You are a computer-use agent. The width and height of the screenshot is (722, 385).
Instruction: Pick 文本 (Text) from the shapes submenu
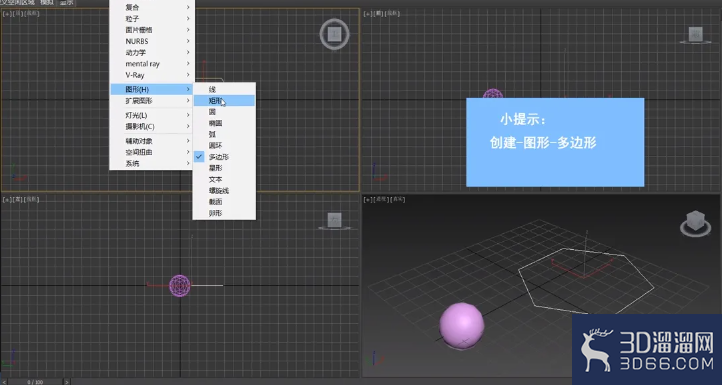(224, 179)
